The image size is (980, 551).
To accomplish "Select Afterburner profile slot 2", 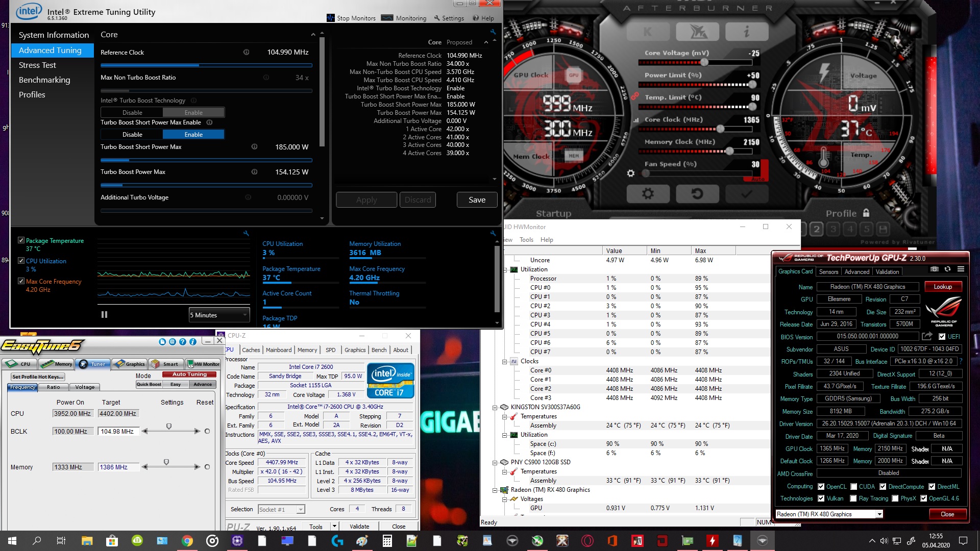I will [817, 229].
